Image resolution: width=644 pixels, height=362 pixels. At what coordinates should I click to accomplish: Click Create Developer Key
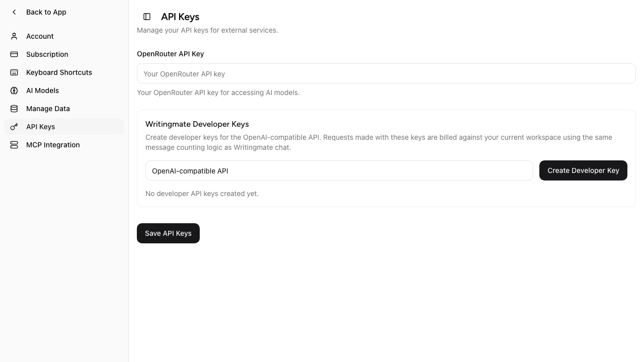point(583,170)
